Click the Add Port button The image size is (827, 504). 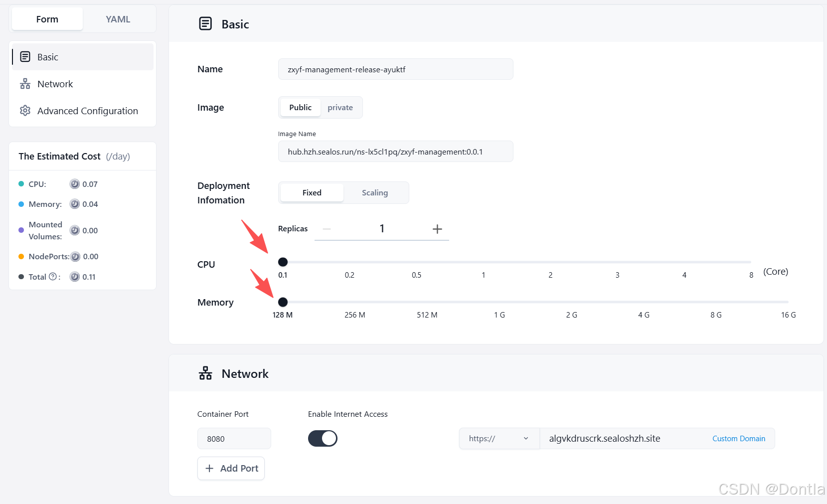[x=231, y=468]
